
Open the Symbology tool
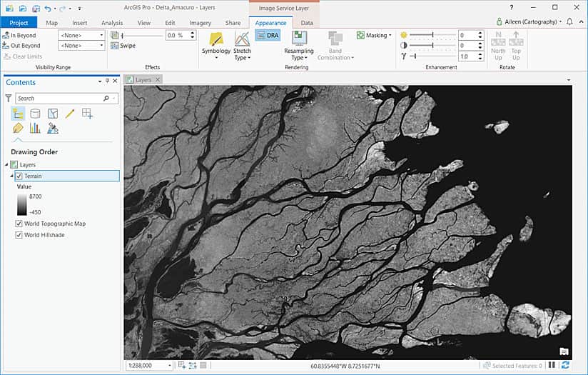click(216, 46)
